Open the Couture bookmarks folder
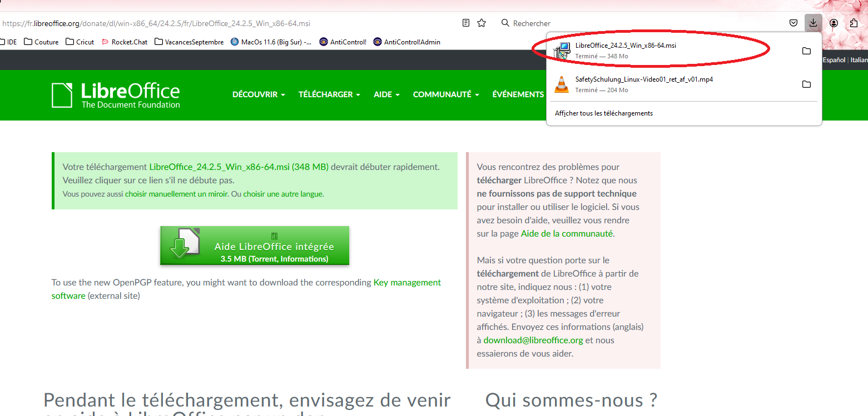868x416 pixels. pos(41,42)
